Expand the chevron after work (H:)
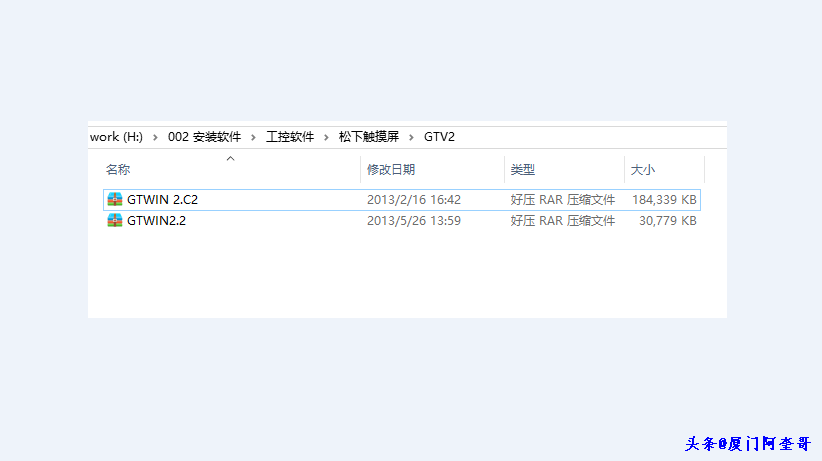The image size is (822, 461). (x=156, y=137)
